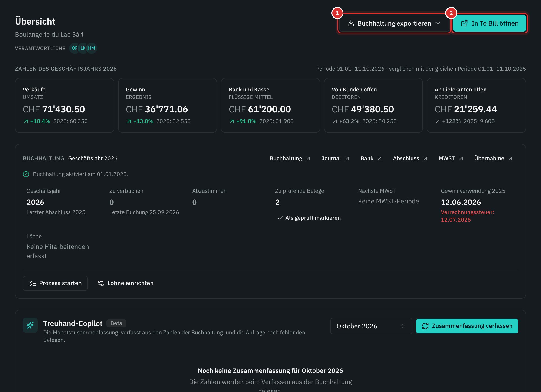This screenshot has height=392, width=541.
Task: Click the Geschäftsjahr 2026 label beside BUCHHALTUNG
Action: tap(93, 158)
